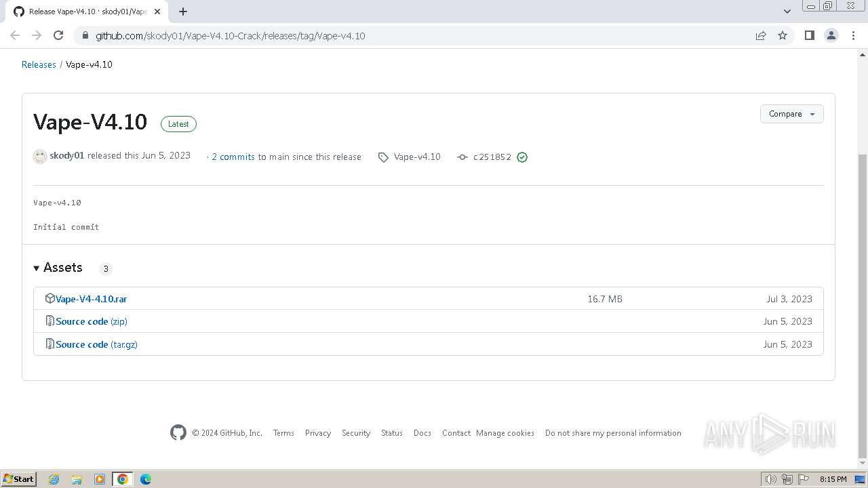Open the Vape-v4.10 tag link
Image resolution: width=868 pixels, height=488 pixels.
pos(417,157)
